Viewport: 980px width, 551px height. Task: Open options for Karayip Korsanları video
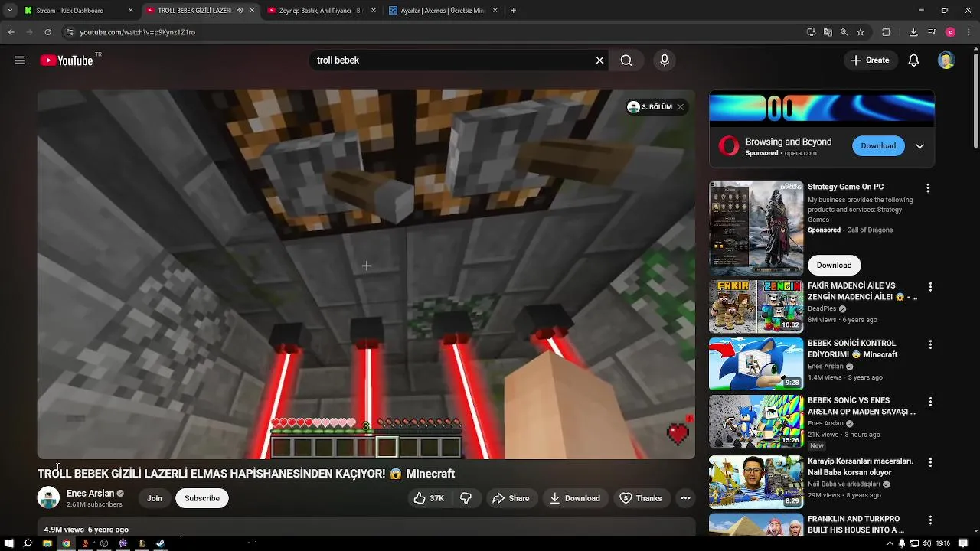tap(930, 462)
